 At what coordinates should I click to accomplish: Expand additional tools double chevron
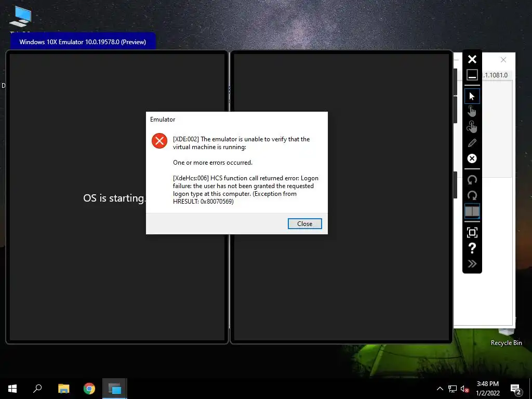[472, 263]
